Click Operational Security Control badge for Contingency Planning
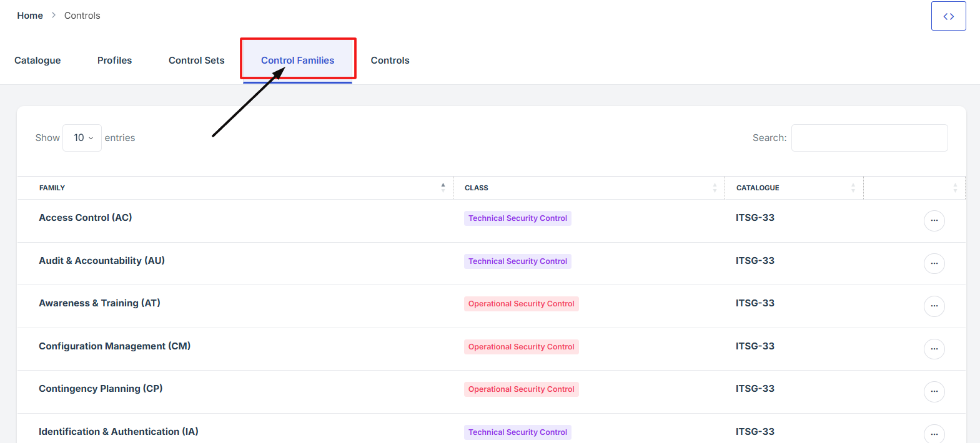 tap(521, 389)
